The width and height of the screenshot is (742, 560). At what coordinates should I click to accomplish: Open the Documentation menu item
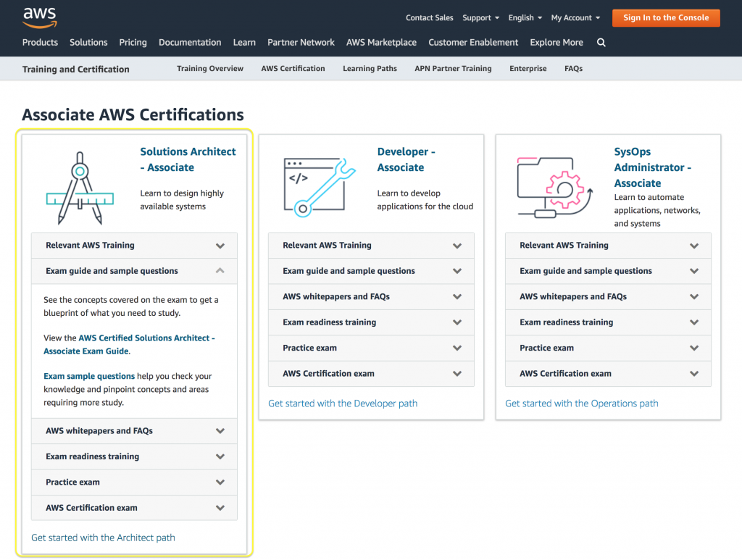pos(190,43)
